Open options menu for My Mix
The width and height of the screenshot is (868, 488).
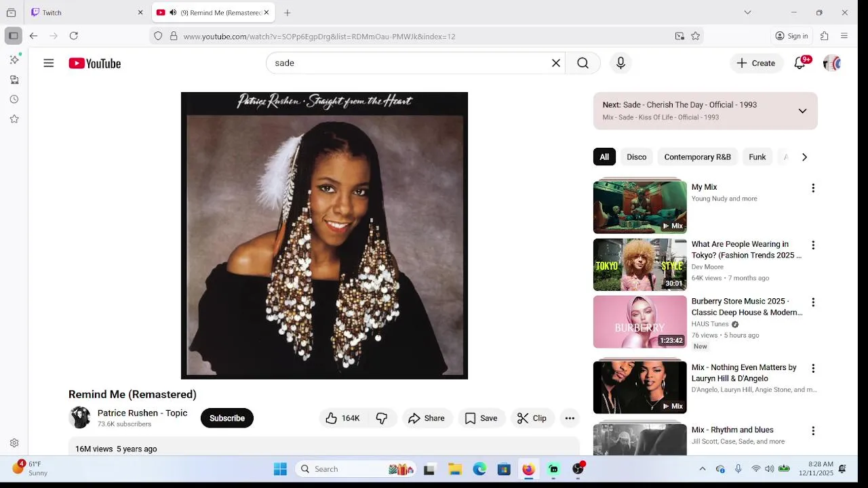[813, 188]
